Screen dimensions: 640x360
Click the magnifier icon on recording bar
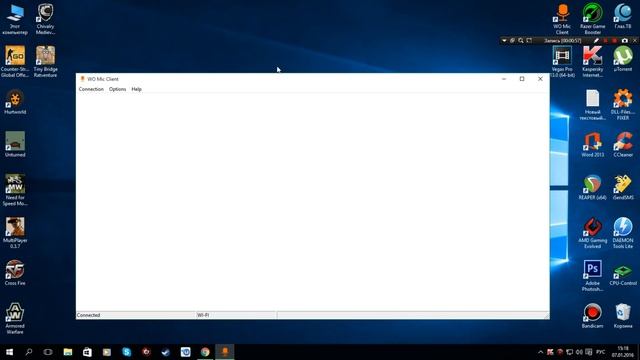(x=521, y=41)
